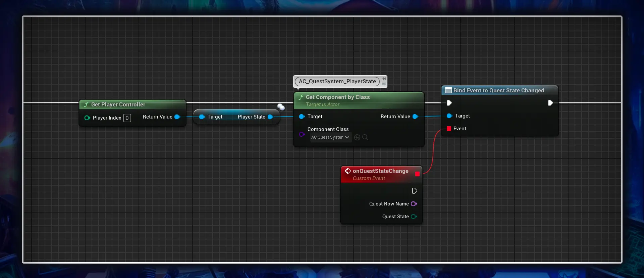Click the onQuestStateChange execution output pin
Viewport: 644px width, 278px height.
pos(415,191)
